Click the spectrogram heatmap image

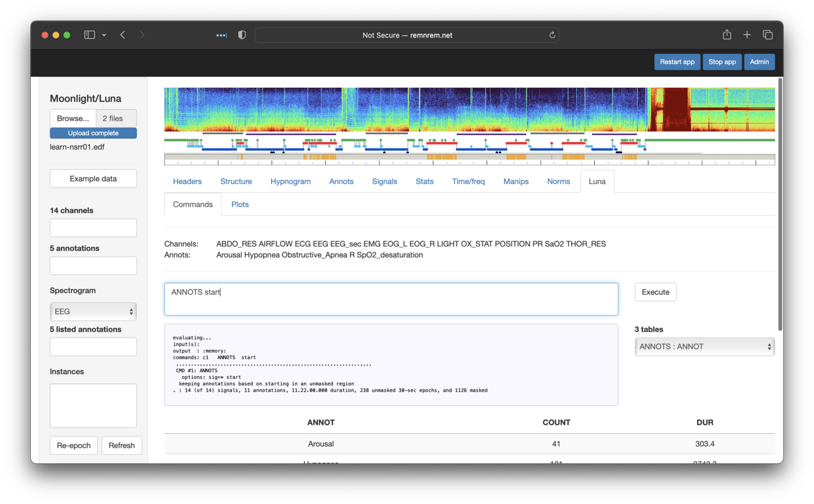pos(469,110)
